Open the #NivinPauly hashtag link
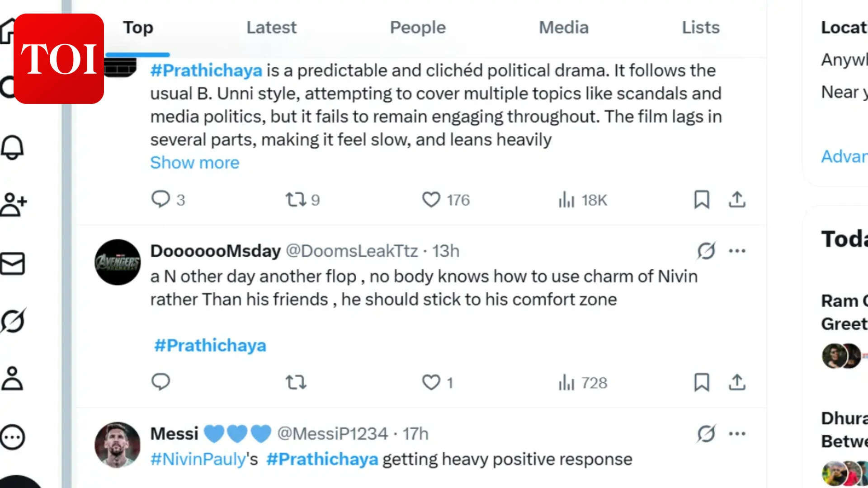The image size is (868, 488). [x=198, y=459]
